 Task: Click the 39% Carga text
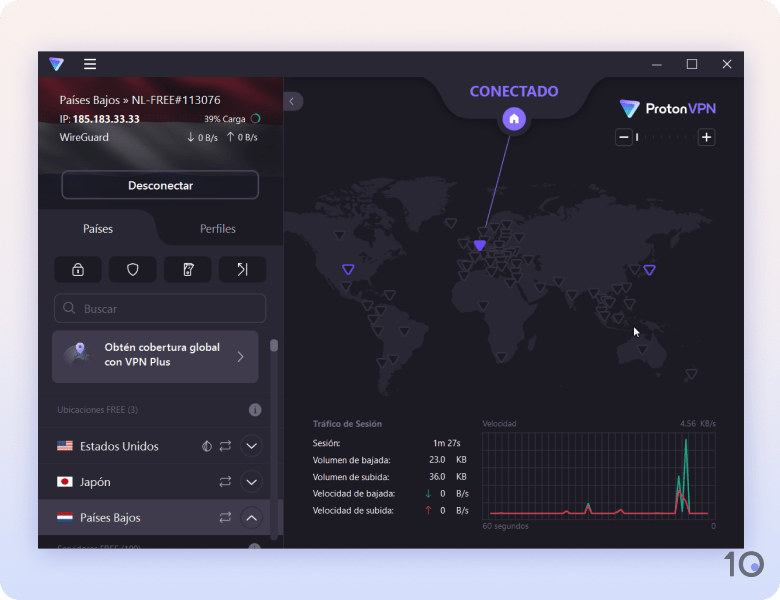pos(224,119)
